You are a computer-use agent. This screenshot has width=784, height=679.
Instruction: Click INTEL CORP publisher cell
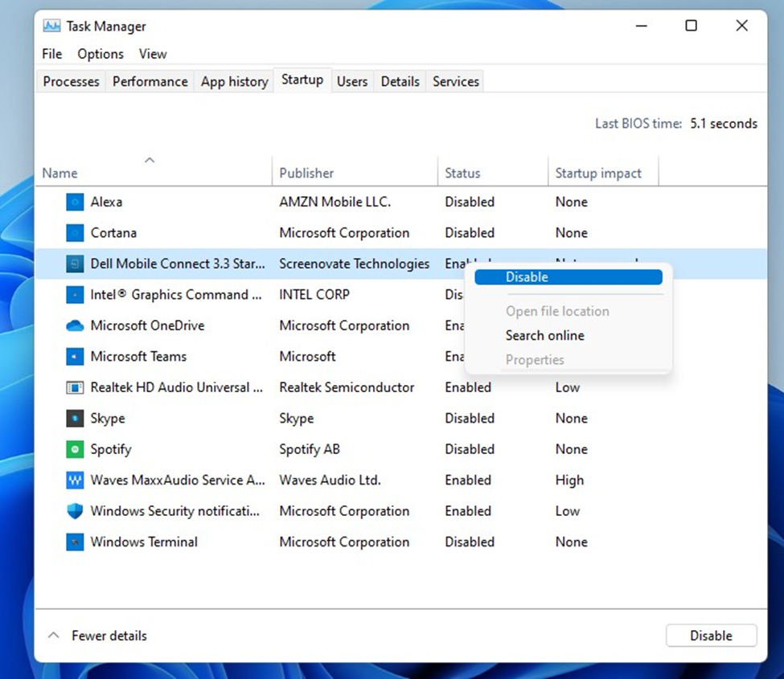314,295
